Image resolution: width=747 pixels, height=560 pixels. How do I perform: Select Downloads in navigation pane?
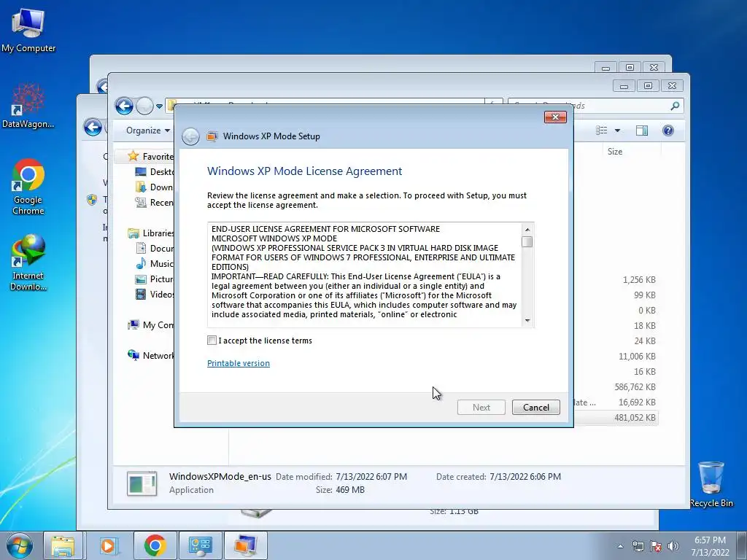coord(155,187)
